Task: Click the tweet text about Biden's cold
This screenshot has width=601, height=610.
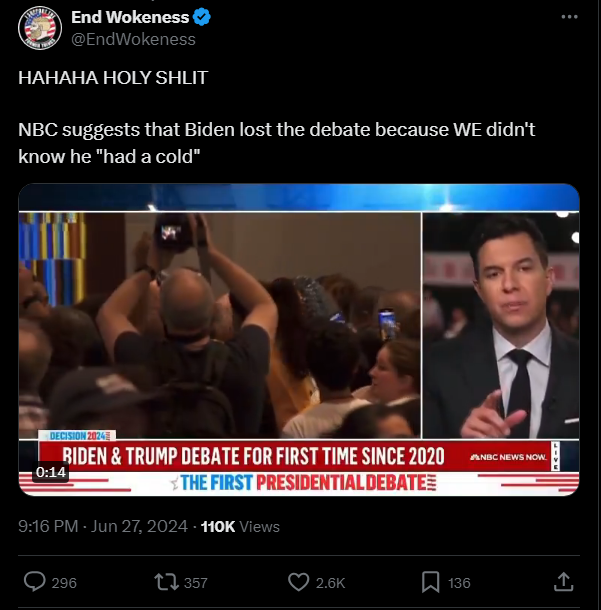Action: (277, 143)
